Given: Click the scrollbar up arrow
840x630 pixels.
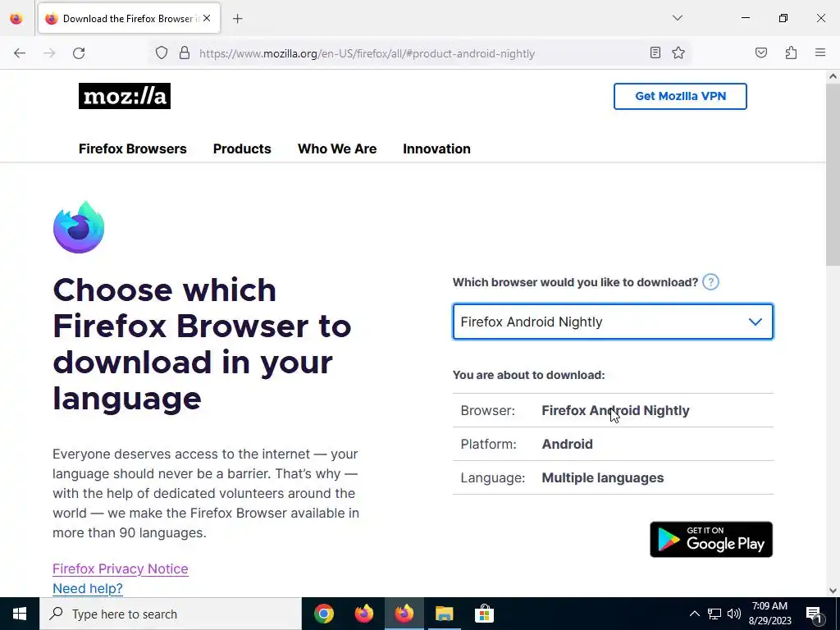Looking at the screenshot, I should click(x=833, y=76).
